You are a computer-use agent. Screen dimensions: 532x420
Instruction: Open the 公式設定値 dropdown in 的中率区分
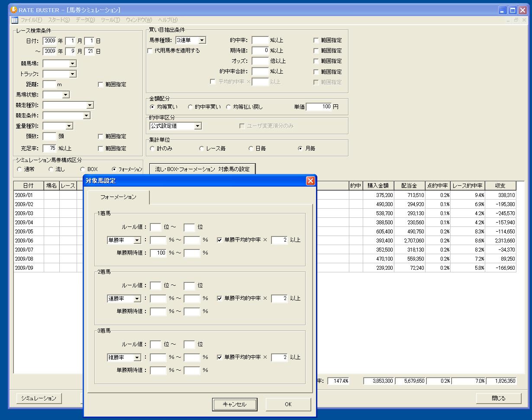coord(197,126)
